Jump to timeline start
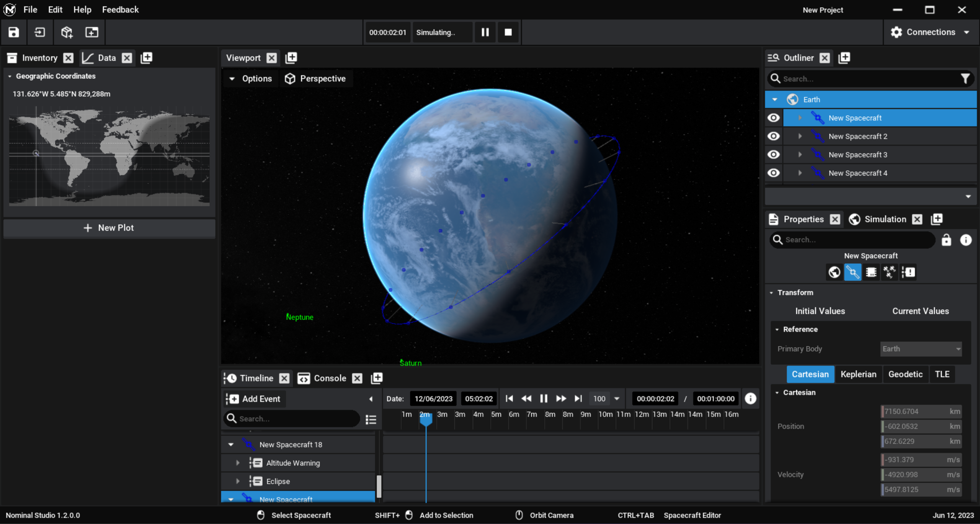980x524 pixels. (x=509, y=398)
